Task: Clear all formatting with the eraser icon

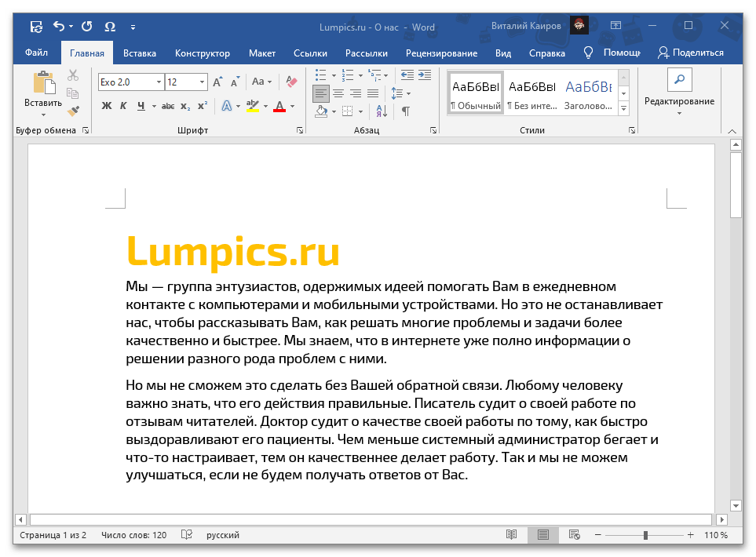Action: pos(291,82)
